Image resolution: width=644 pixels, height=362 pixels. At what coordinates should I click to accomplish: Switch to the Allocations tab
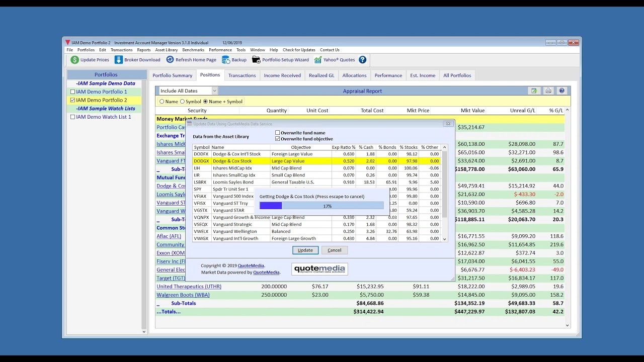[x=355, y=75]
